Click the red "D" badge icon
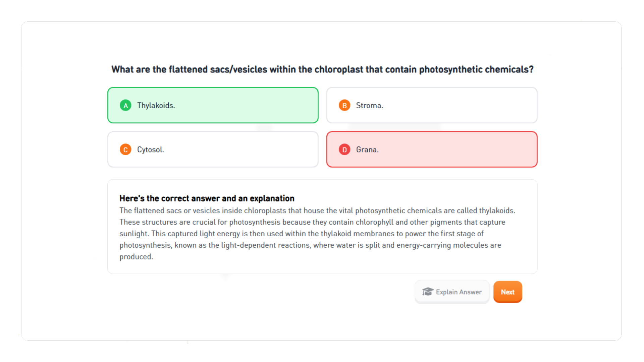Screen dimensions: 644x362 344,149
